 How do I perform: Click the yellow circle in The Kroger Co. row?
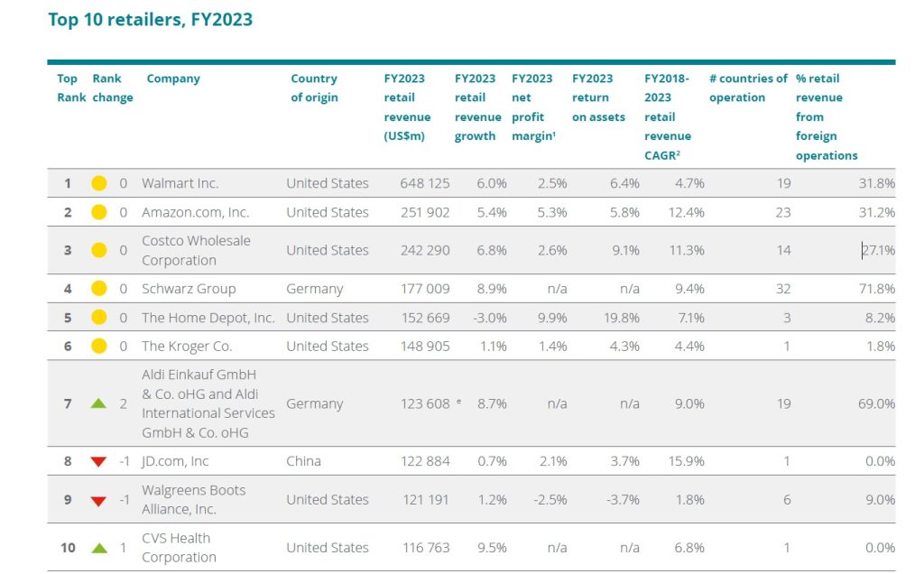pos(99,346)
